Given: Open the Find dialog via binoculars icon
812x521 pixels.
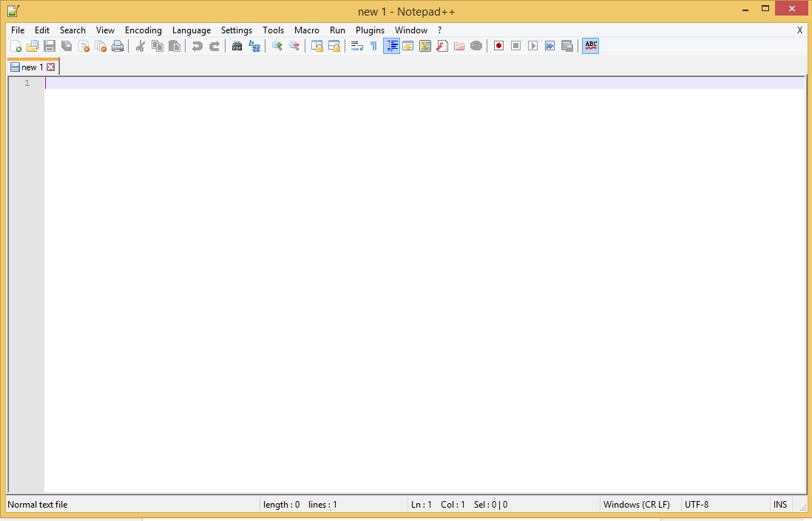Looking at the screenshot, I should coord(237,45).
